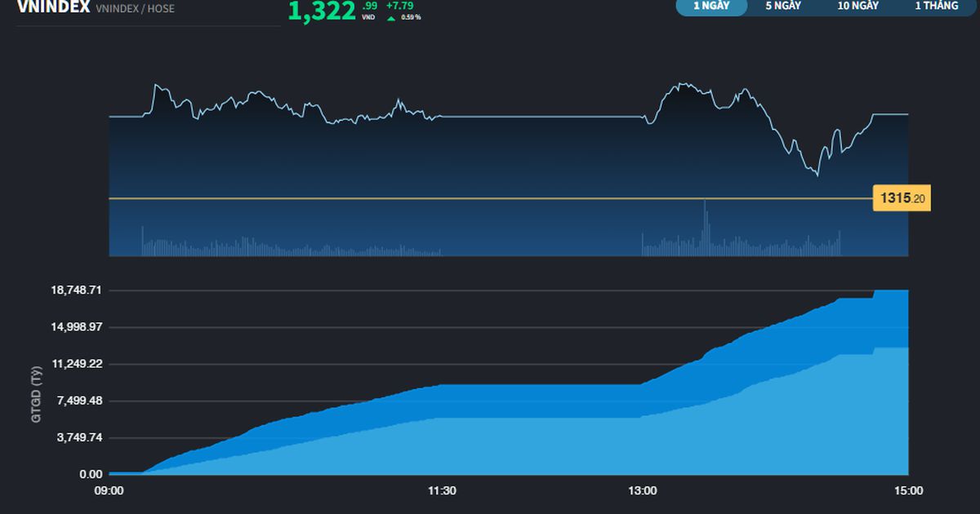
Task: Click the 11:30 time axis label
Action: 442,490
